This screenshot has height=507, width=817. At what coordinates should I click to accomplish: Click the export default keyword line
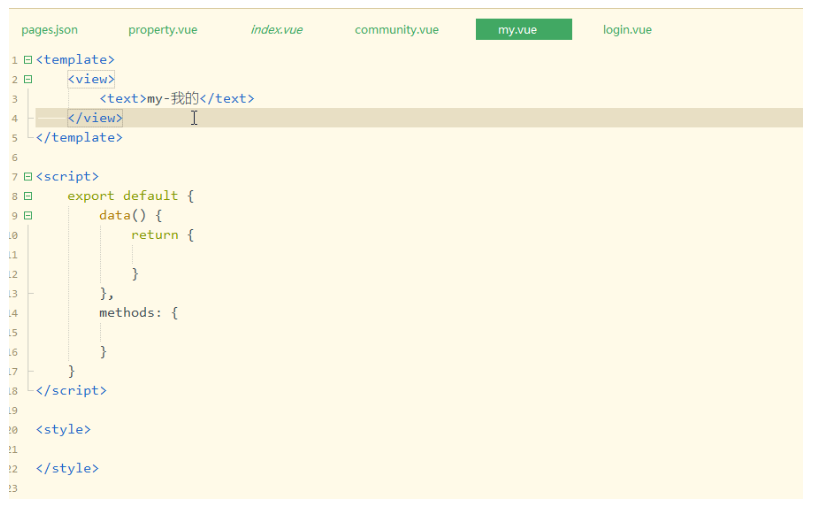pyautogui.click(x=130, y=196)
